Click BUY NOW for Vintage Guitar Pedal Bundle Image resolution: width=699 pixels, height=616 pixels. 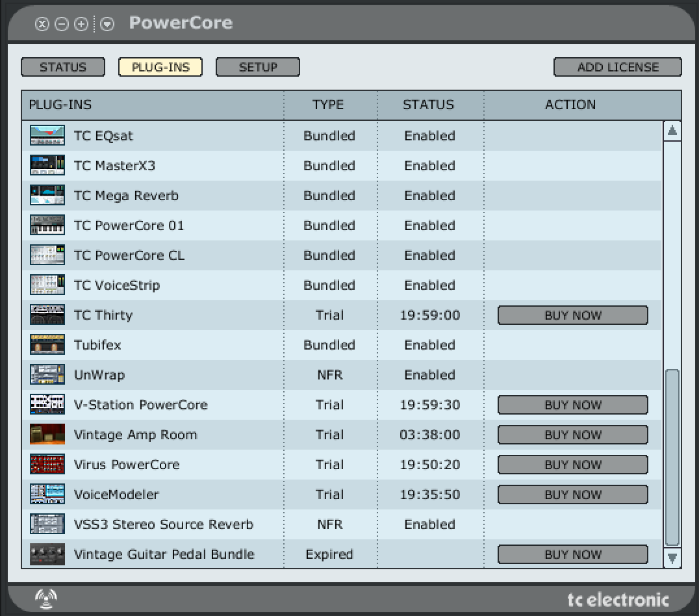573,554
